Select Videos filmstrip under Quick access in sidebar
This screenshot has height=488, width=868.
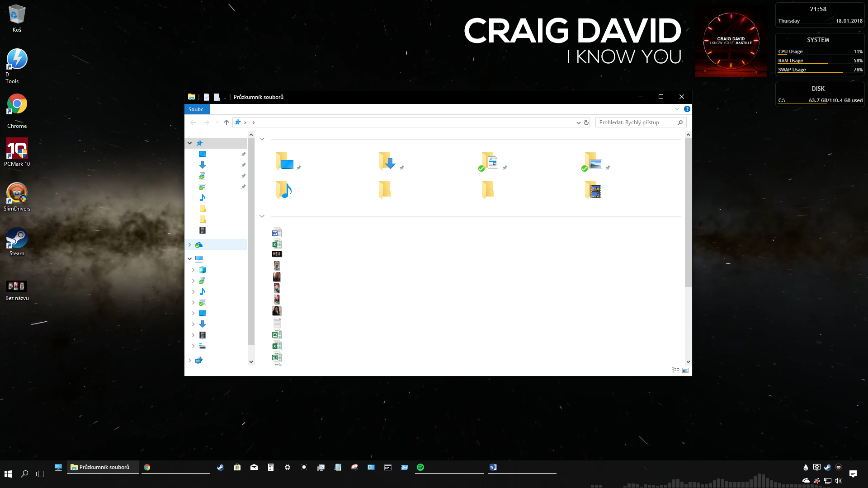(203, 230)
